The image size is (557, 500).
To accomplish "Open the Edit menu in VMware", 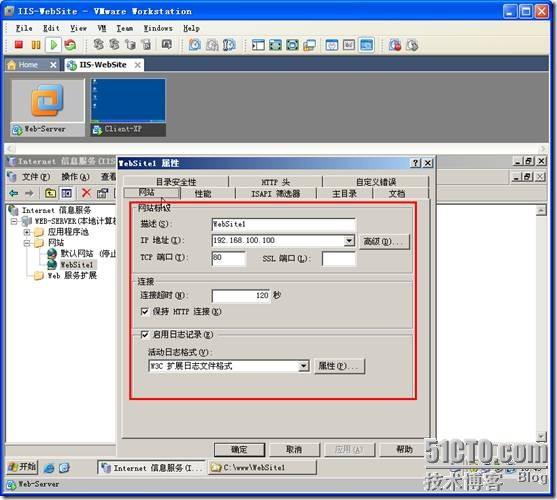I will coord(51,28).
